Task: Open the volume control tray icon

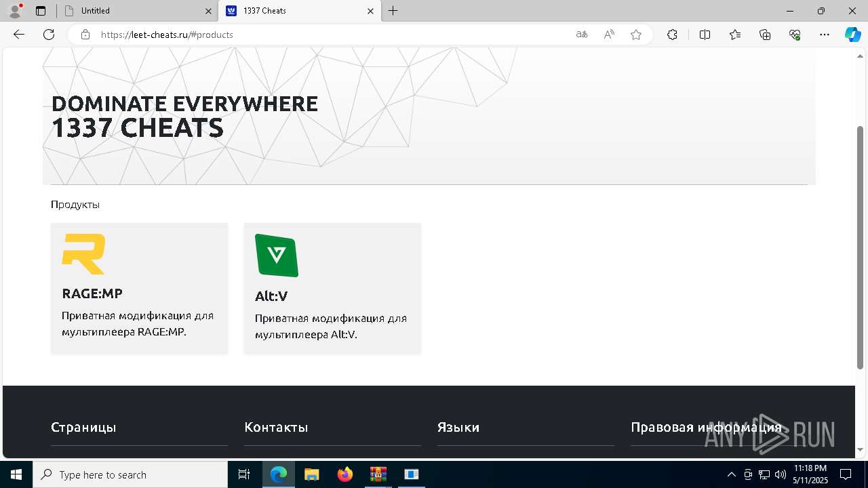Action: click(781, 474)
